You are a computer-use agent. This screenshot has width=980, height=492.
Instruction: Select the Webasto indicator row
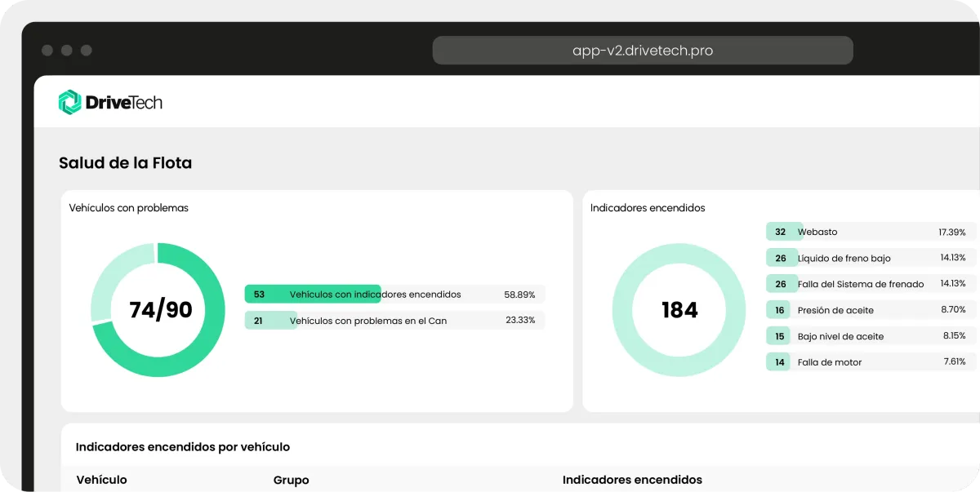pos(871,232)
